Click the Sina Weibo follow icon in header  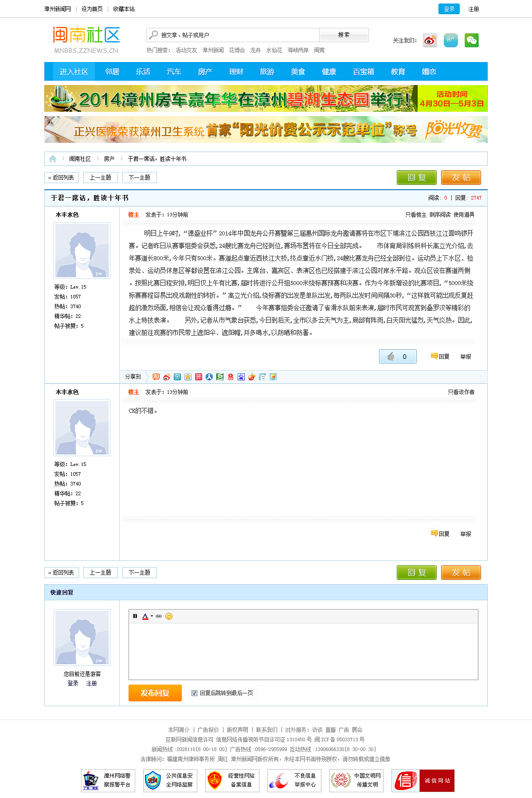430,40
